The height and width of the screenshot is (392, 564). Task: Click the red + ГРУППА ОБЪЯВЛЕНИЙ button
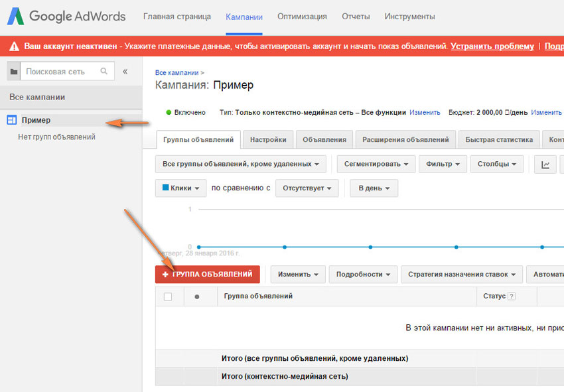coord(208,275)
